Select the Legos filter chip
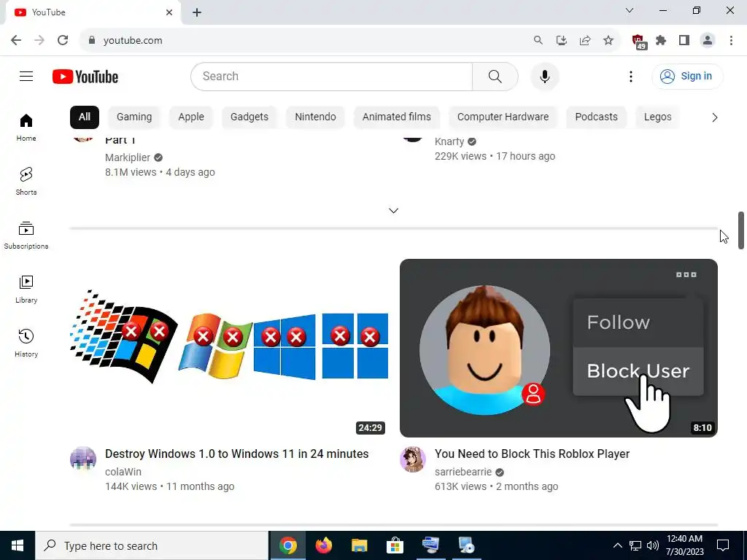 click(x=657, y=117)
